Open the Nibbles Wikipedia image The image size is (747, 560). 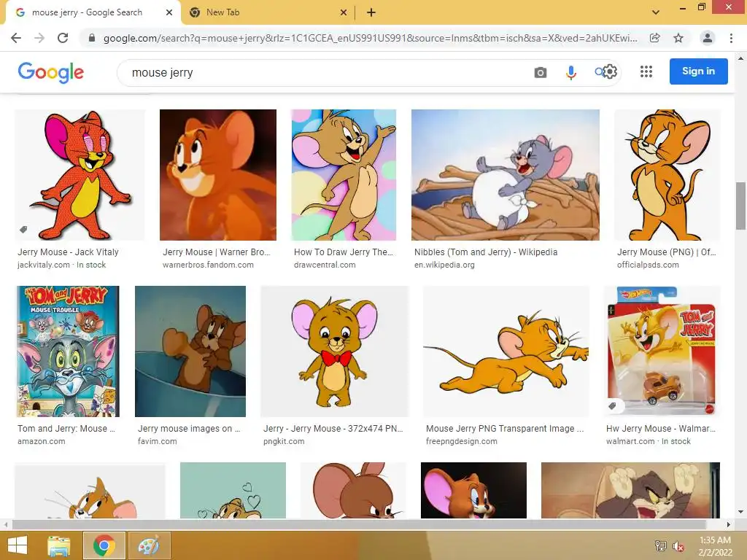click(506, 175)
